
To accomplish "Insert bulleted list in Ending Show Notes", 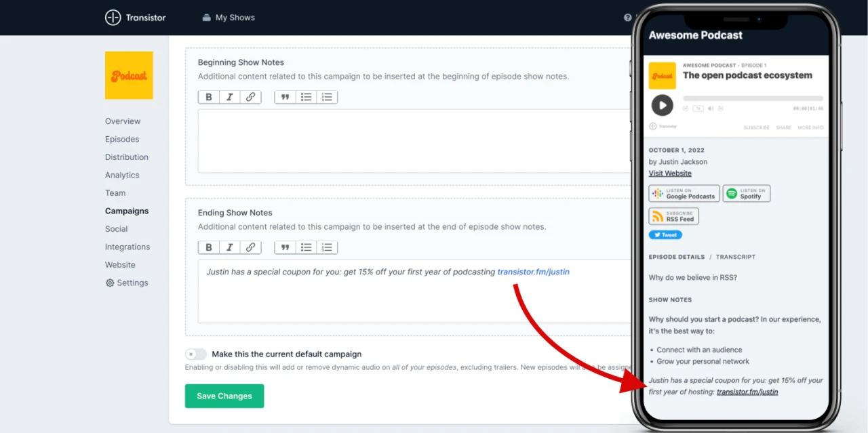I will [x=307, y=247].
